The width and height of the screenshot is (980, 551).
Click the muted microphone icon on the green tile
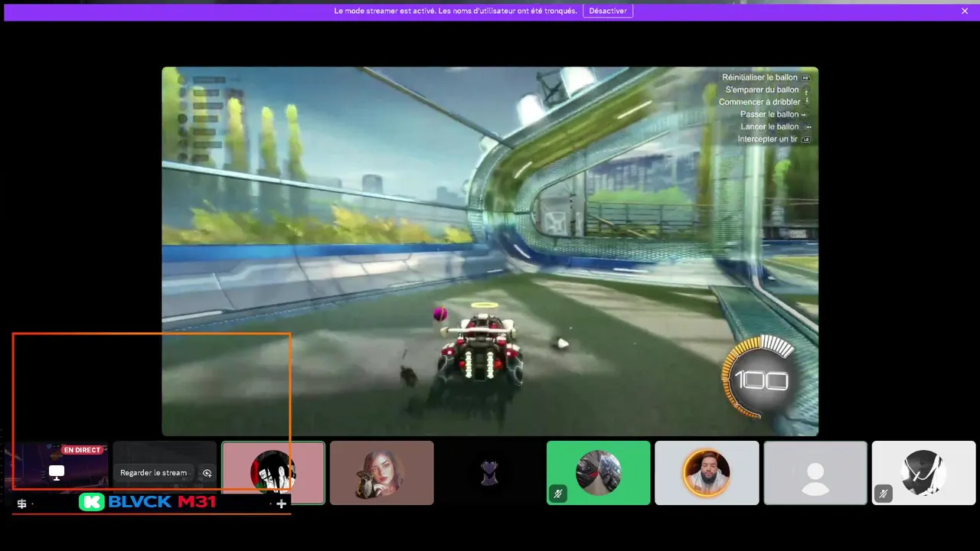[x=558, y=494]
